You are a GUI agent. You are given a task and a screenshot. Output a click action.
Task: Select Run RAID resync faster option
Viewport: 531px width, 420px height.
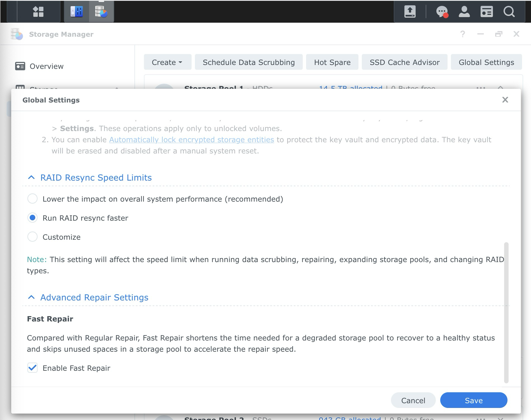[x=32, y=218]
